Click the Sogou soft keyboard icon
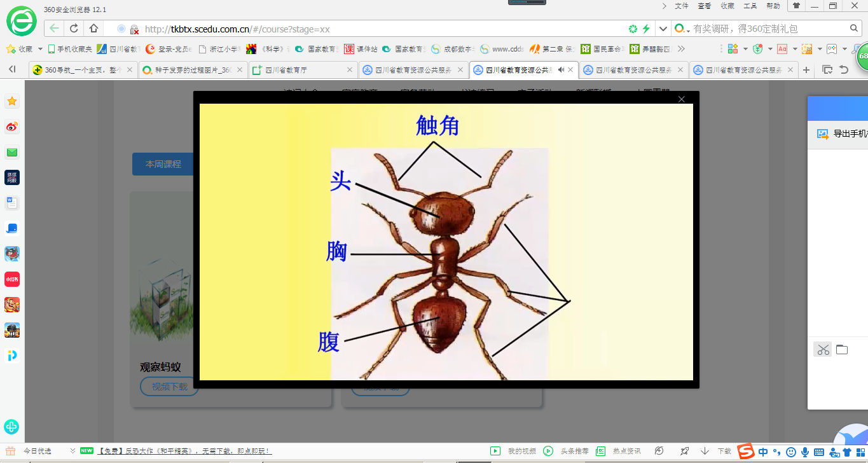868x463 pixels. pyautogui.click(x=819, y=452)
